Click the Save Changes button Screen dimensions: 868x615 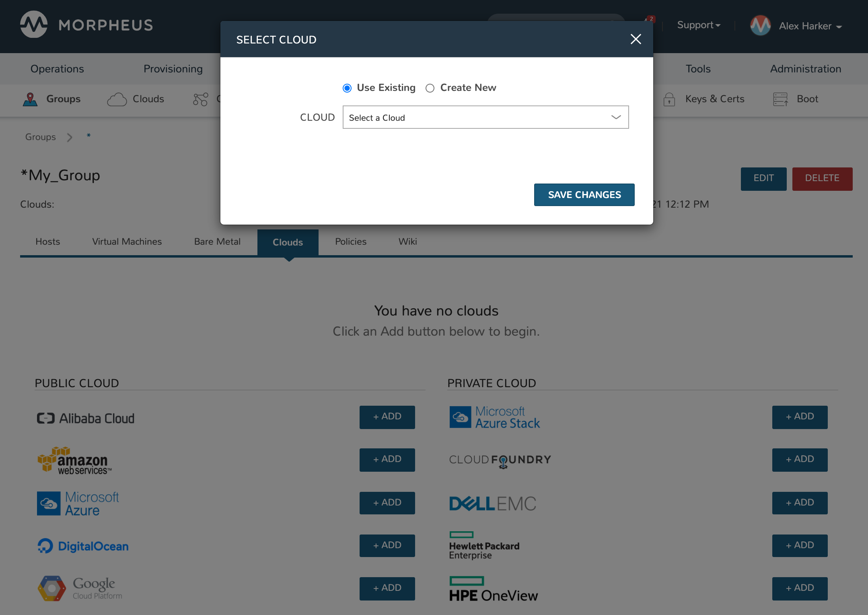(x=584, y=194)
